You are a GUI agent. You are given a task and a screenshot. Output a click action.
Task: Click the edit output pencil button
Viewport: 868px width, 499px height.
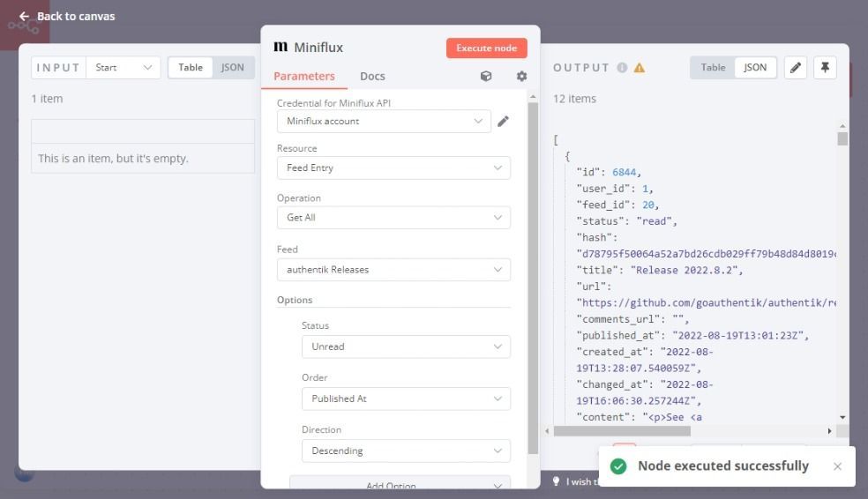(796, 68)
